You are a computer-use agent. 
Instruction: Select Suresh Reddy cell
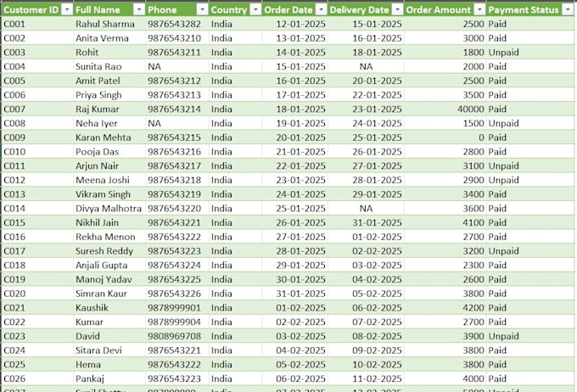point(109,251)
